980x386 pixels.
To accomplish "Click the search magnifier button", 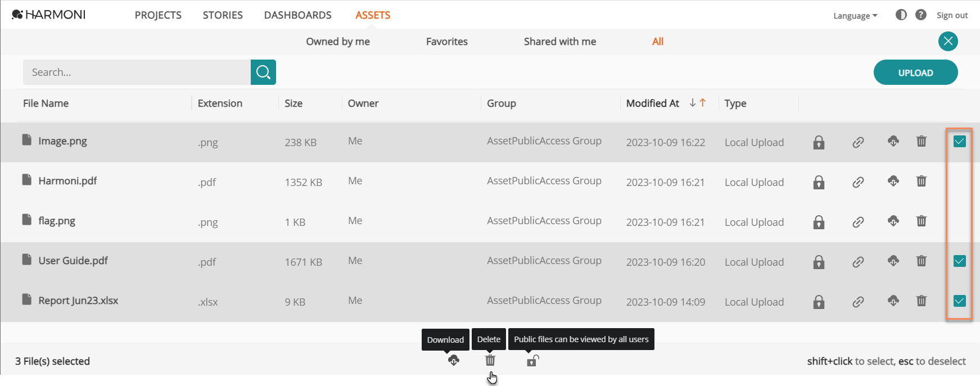I will point(263,72).
